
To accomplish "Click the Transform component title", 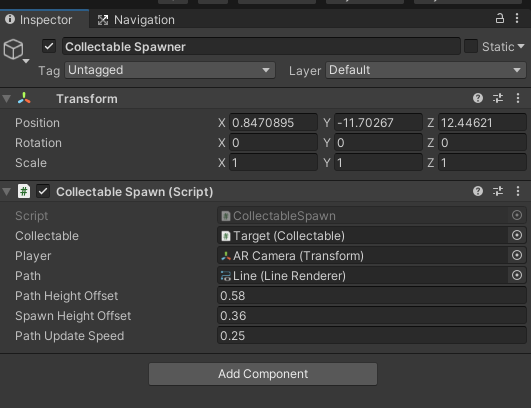I will click(x=87, y=99).
